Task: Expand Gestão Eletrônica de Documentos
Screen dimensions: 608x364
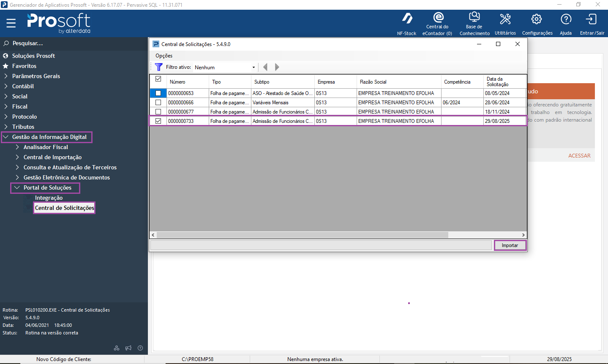Action: tap(17, 177)
